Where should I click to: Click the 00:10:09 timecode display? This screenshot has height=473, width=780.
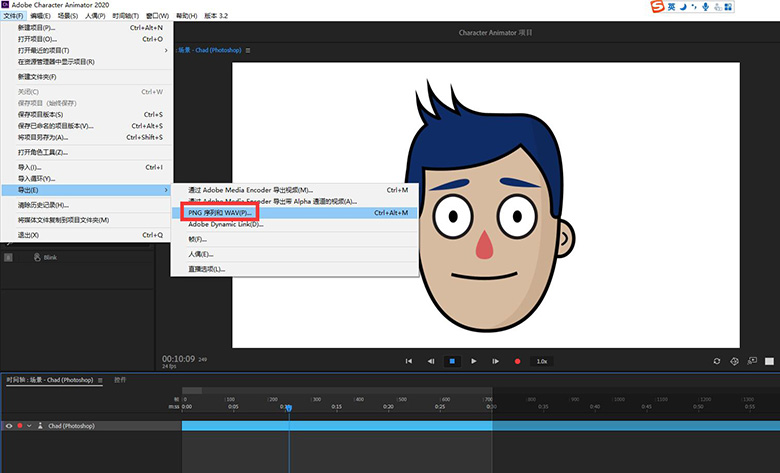pyautogui.click(x=178, y=359)
